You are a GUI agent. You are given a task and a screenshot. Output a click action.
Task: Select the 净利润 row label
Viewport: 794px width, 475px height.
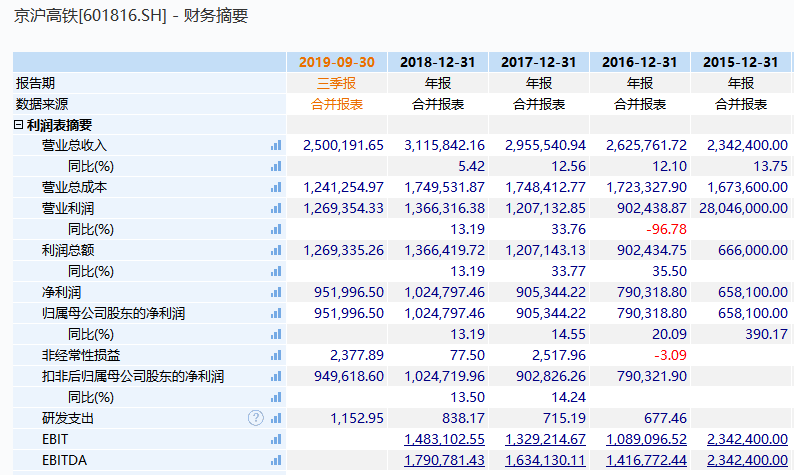pyautogui.click(x=61, y=293)
